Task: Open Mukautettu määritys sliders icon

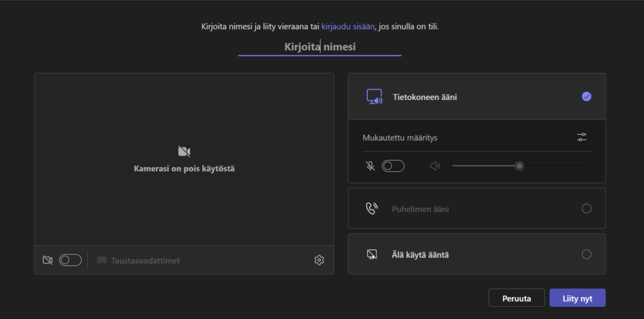Action: tap(582, 137)
